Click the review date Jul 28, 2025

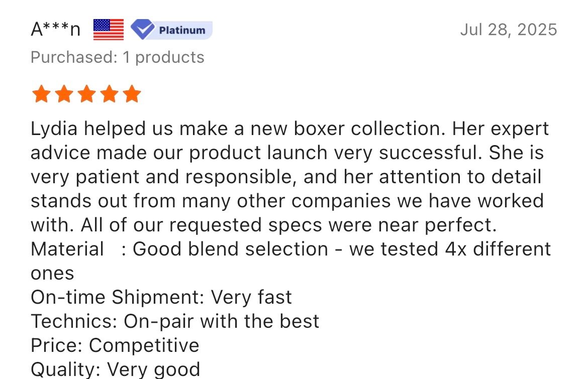click(x=508, y=30)
